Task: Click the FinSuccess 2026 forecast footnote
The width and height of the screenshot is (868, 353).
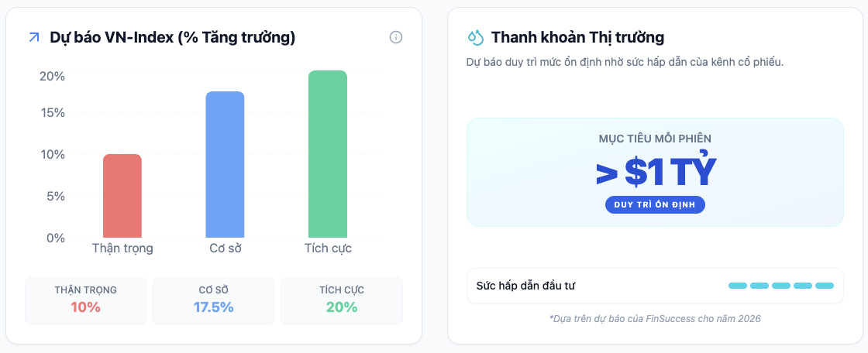Action: [x=655, y=318]
